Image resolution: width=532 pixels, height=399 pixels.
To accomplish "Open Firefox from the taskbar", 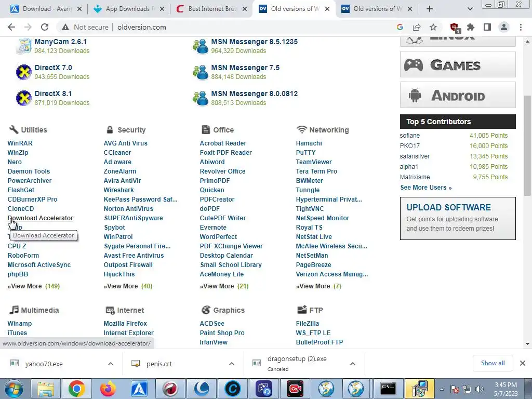I will [108, 389].
